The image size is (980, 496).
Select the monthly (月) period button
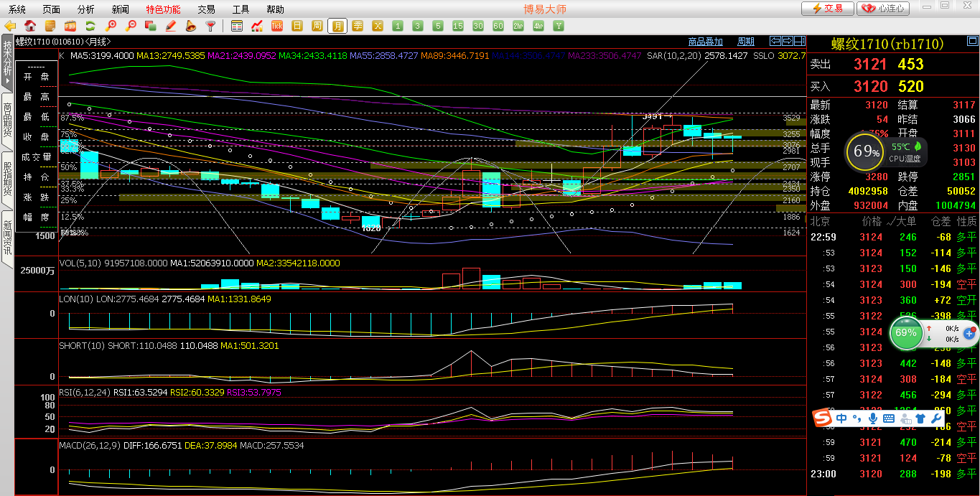(337, 26)
